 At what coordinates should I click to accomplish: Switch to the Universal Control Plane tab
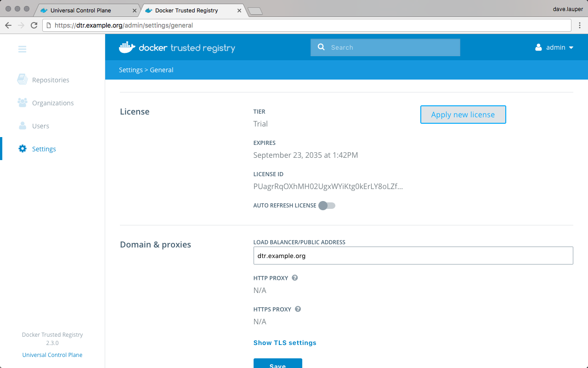tap(81, 10)
